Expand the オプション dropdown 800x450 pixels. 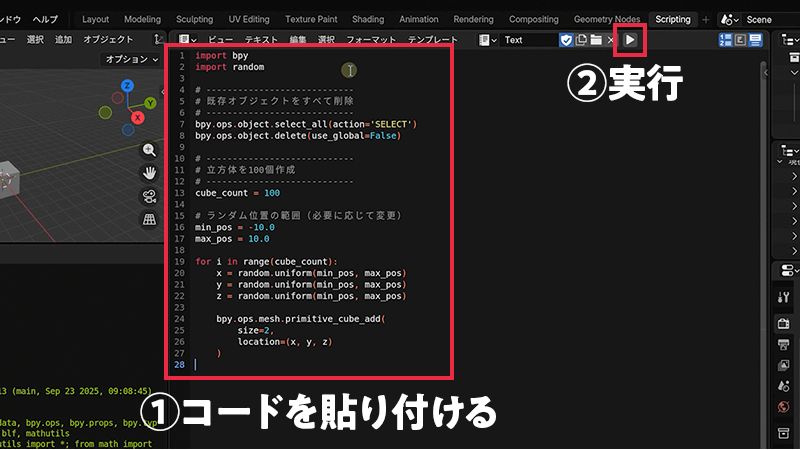coord(132,59)
